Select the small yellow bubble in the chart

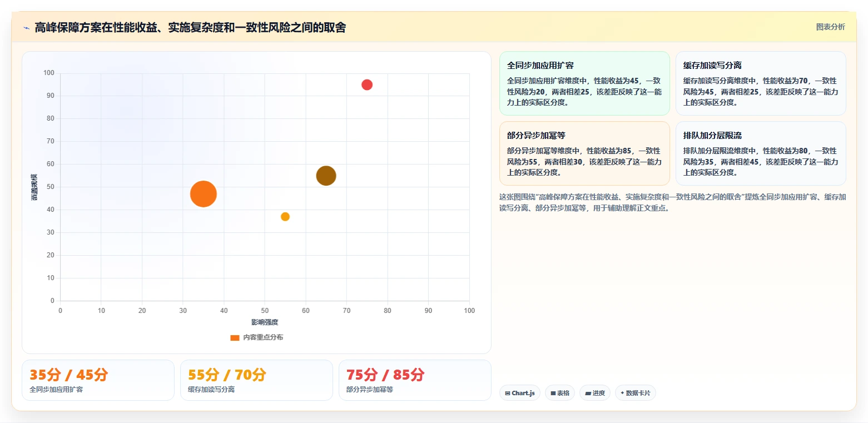(285, 217)
